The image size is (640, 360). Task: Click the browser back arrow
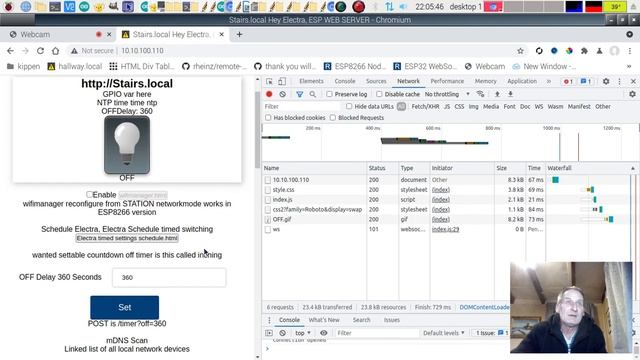point(10,51)
